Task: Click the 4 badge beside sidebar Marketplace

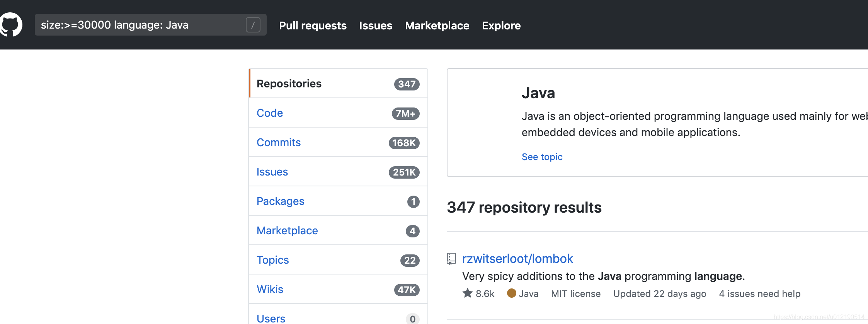Action: point(412,231)
